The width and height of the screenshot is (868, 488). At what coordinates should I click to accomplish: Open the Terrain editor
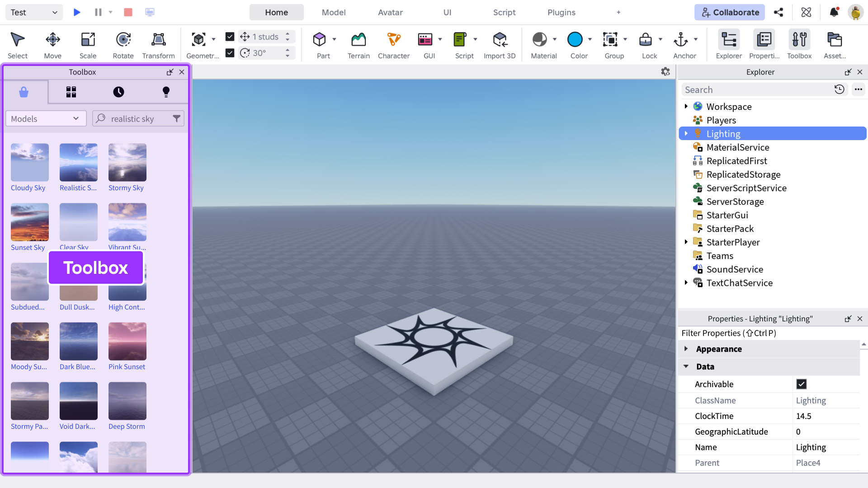click(359, 45)
